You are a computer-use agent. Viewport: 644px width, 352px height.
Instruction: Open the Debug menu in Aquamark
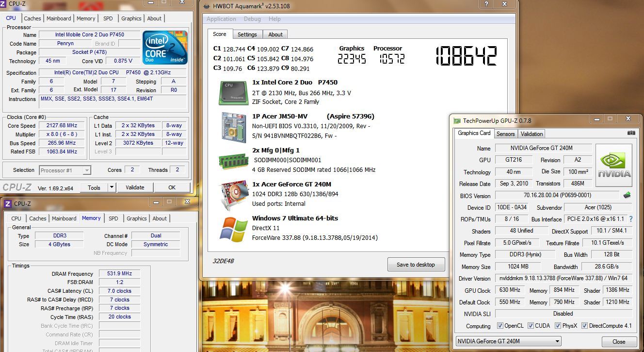252,19
